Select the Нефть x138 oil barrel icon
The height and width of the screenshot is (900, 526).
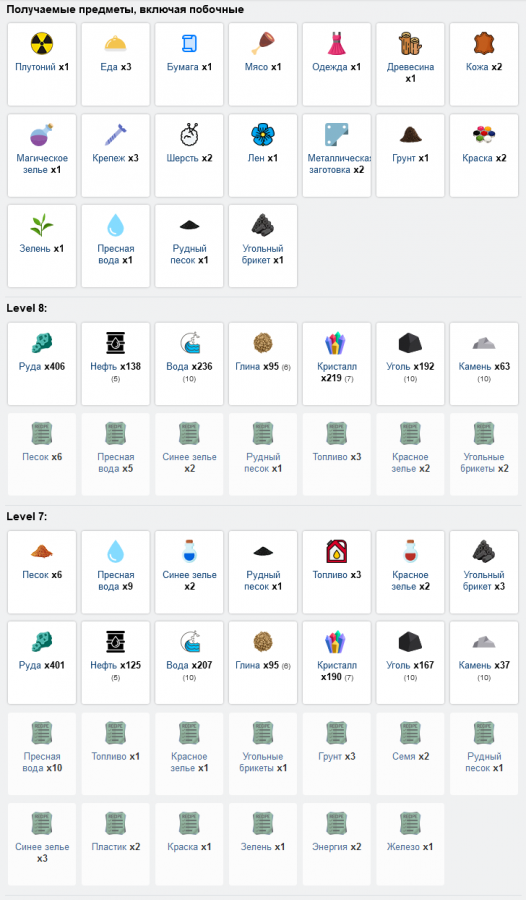pos(115,343)
